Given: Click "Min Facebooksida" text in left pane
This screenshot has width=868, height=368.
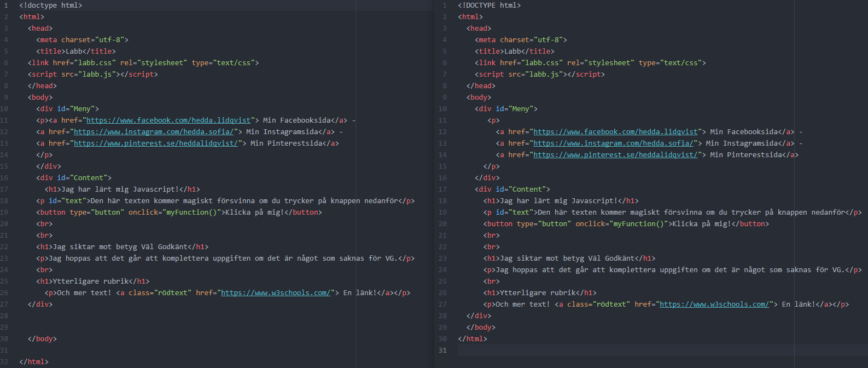Looking at the screenshot, I should 297,120.
